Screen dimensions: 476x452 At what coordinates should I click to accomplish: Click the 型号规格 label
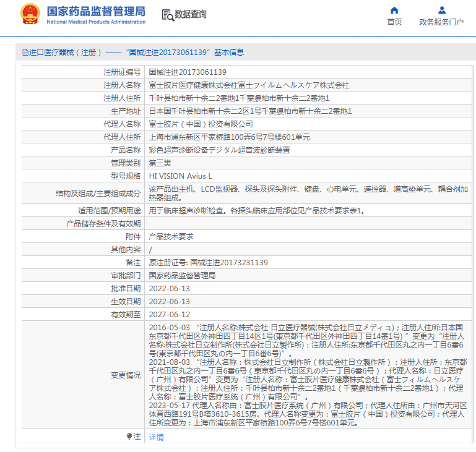click(126, 176)
